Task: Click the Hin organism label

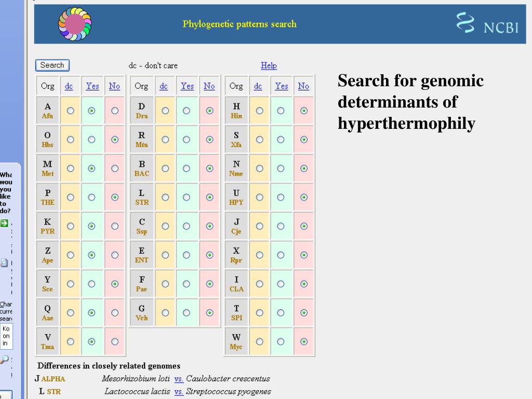Action: [236, 116]
